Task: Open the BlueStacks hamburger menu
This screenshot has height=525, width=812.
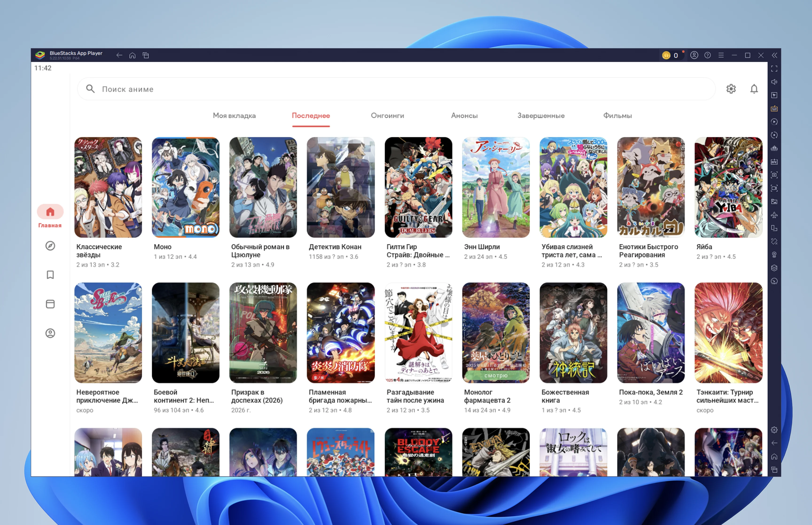Action: 721,55
